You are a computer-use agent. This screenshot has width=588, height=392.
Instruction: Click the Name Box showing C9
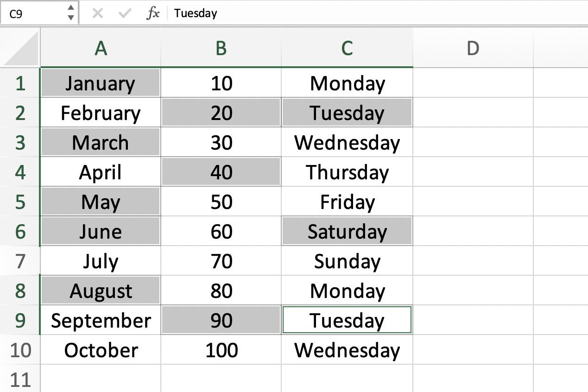coord(39,13)
